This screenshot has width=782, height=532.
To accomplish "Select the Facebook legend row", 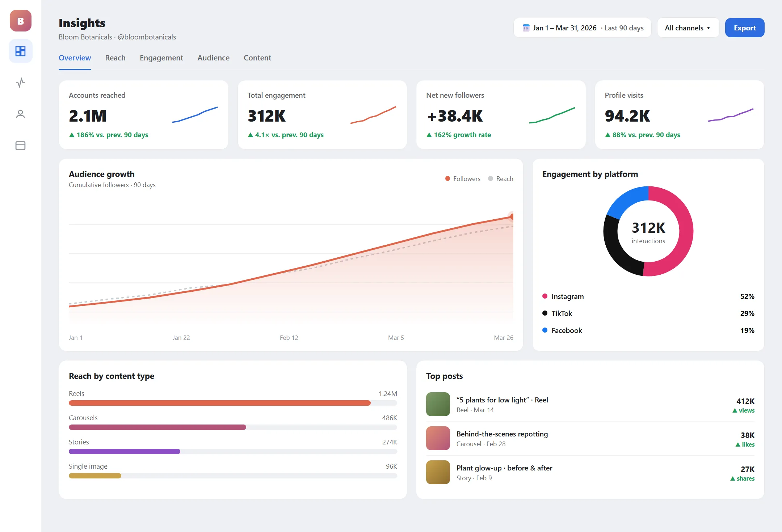I will (x=648, y=330).
